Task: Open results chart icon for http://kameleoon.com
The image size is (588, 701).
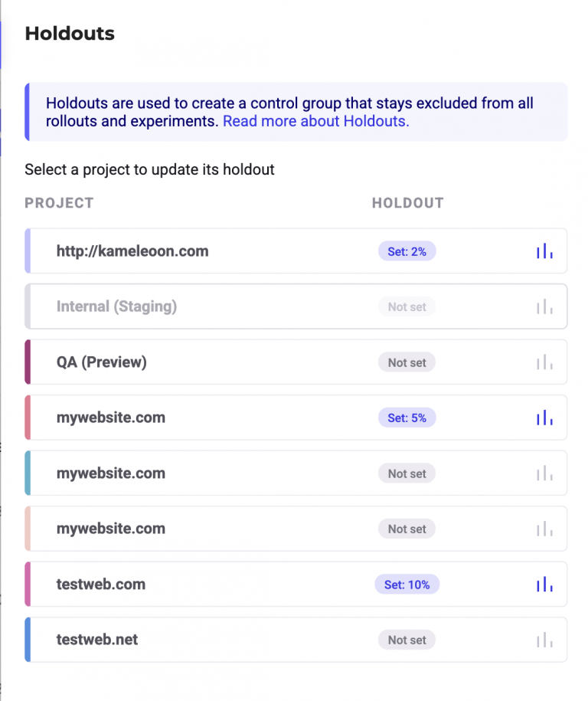Action: tap(544, 251)
